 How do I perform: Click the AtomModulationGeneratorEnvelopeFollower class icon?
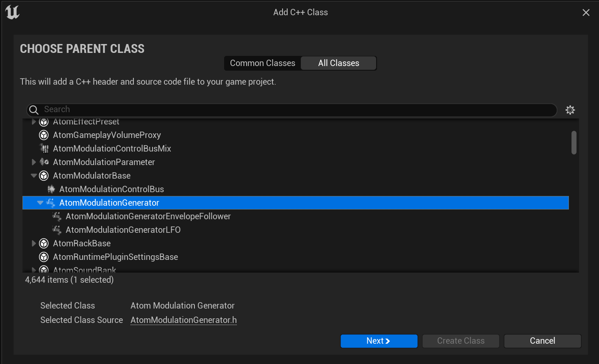click(57, 216)
